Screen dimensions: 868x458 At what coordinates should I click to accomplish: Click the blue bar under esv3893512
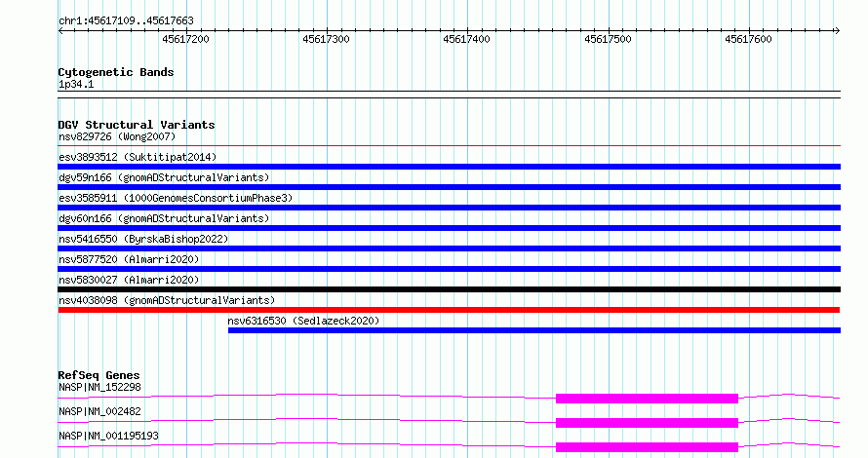click(449, 167)
